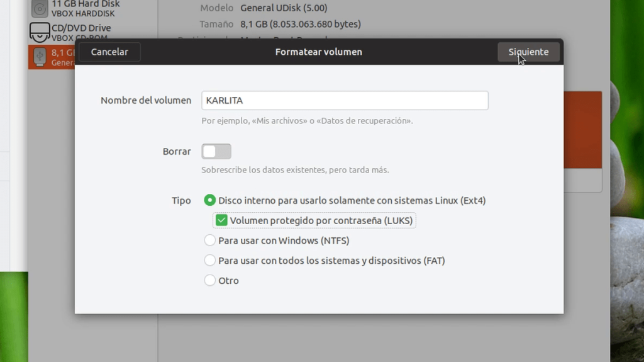Click the General UDisk (5.00) model text
Image resolution: width=644 pixels, height=362 pixels.
(x=284, y=8)
